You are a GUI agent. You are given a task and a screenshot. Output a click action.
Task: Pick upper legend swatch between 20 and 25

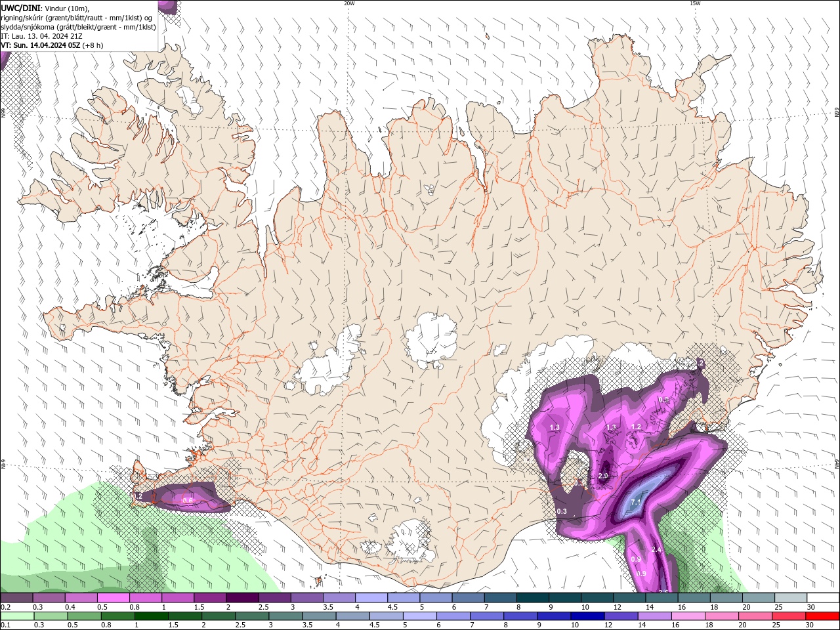pyautogui.click(x=758, y=598)
